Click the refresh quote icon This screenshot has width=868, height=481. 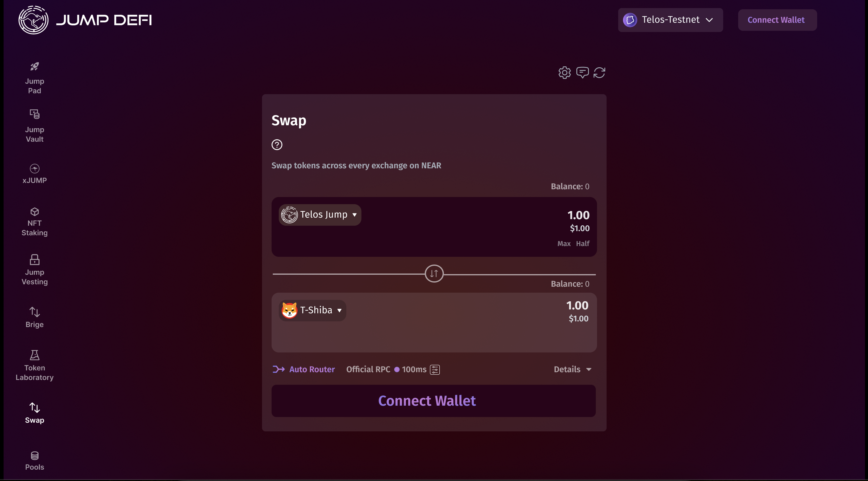600,72
